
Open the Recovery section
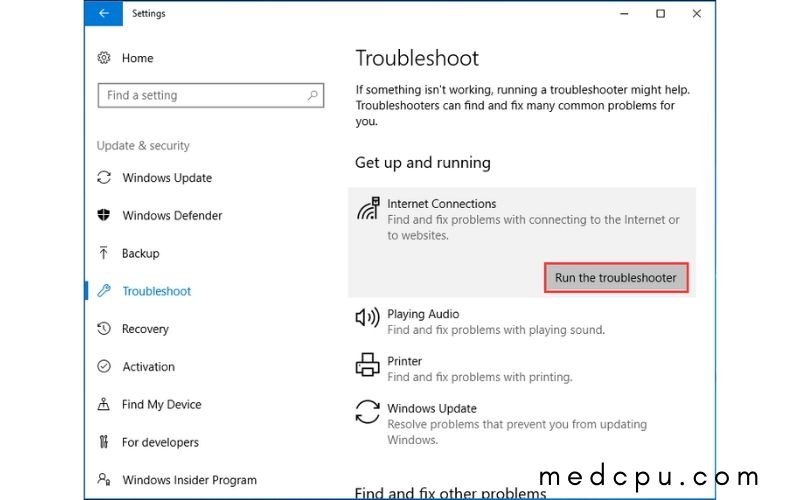click(x=145, y=329)
